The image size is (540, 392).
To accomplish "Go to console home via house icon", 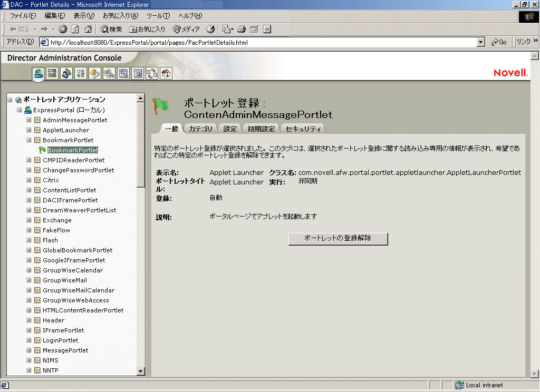I will (x=166, y=73).
